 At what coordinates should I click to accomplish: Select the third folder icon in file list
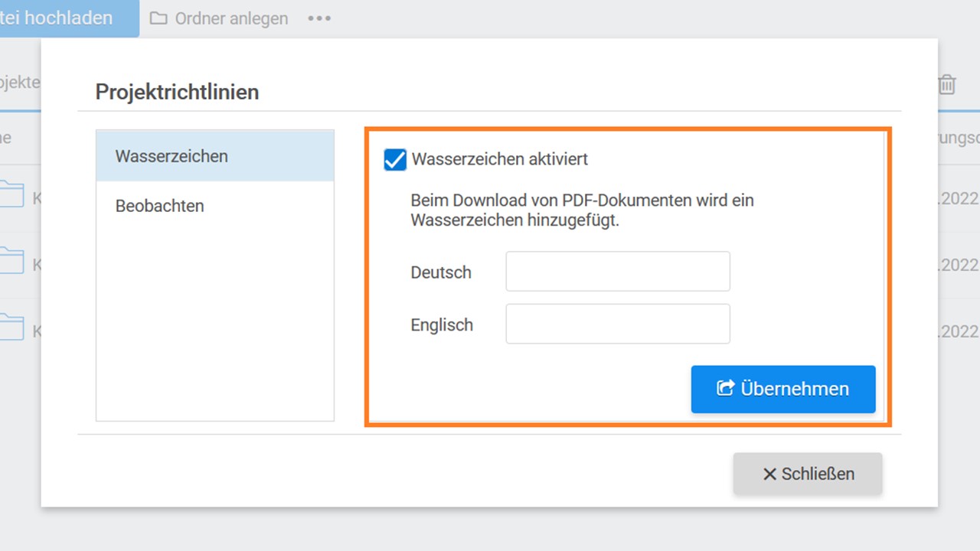[11, 327]
